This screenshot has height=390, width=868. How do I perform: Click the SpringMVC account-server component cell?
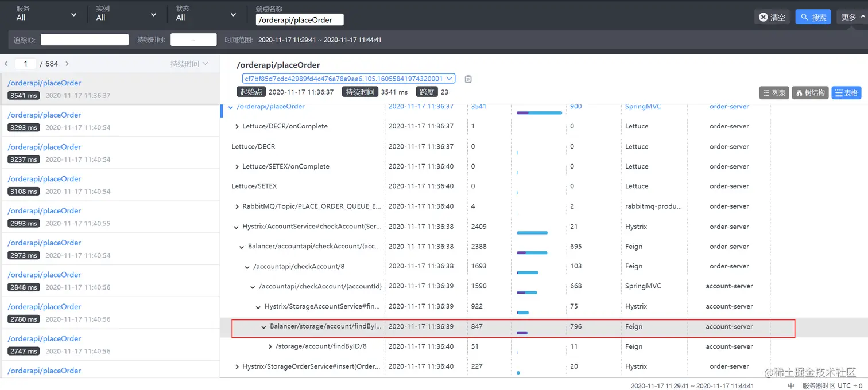[x=643, y=286]
